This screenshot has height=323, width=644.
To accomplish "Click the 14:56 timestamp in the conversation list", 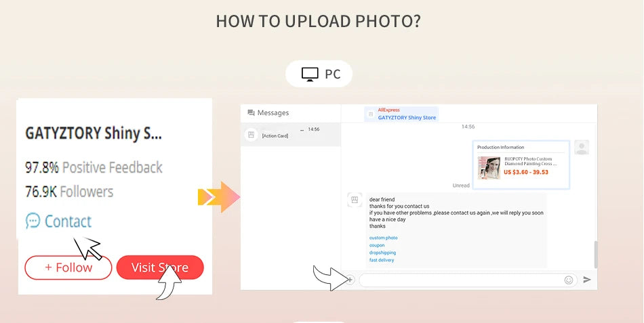I will (x=314, y=129).
